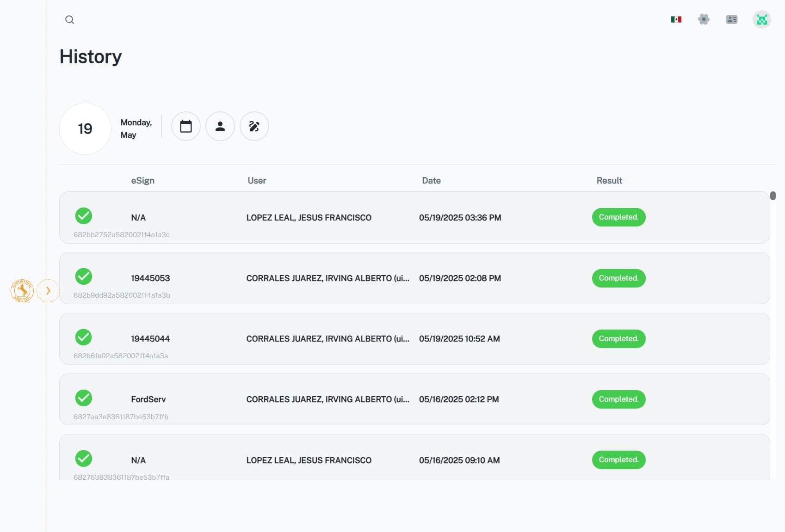Click the Mexico flag language icon
The image size is (785, 532).
pos(676,19)
